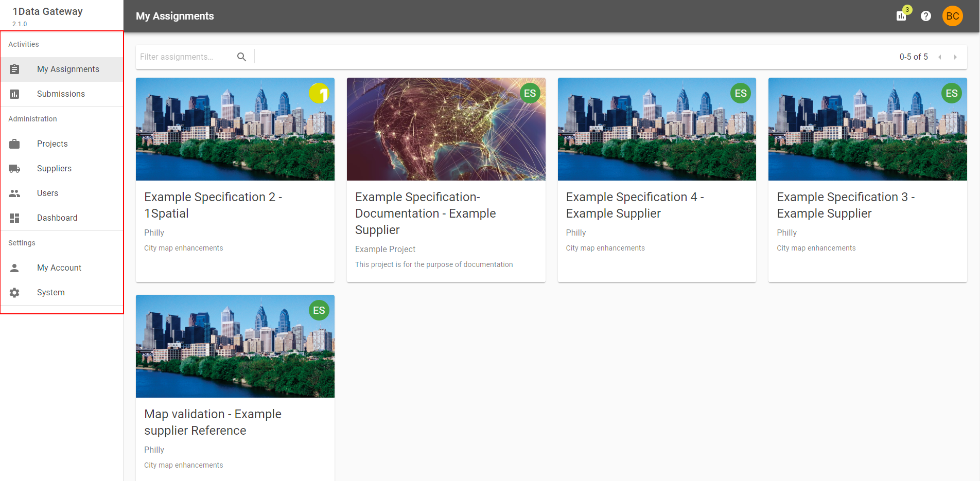Click 'City map enhancements' on Map validation card

pyautogui.click(x=183, y=465)
